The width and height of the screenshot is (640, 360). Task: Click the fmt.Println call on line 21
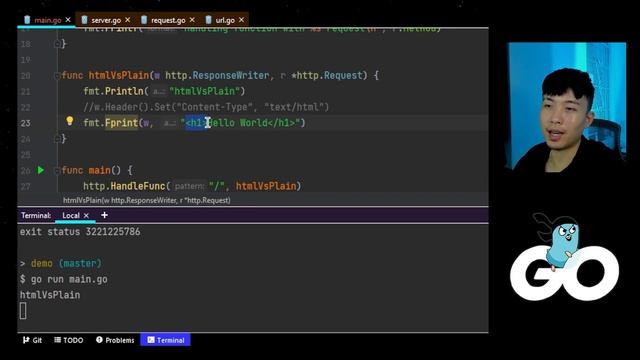[x=113, y=91]
